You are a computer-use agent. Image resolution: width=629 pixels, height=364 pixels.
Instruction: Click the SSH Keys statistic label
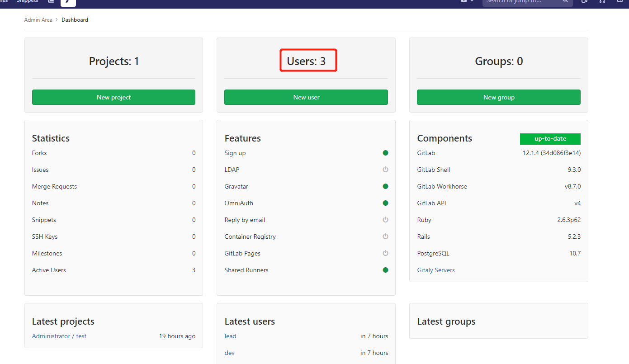click(45, 236)
